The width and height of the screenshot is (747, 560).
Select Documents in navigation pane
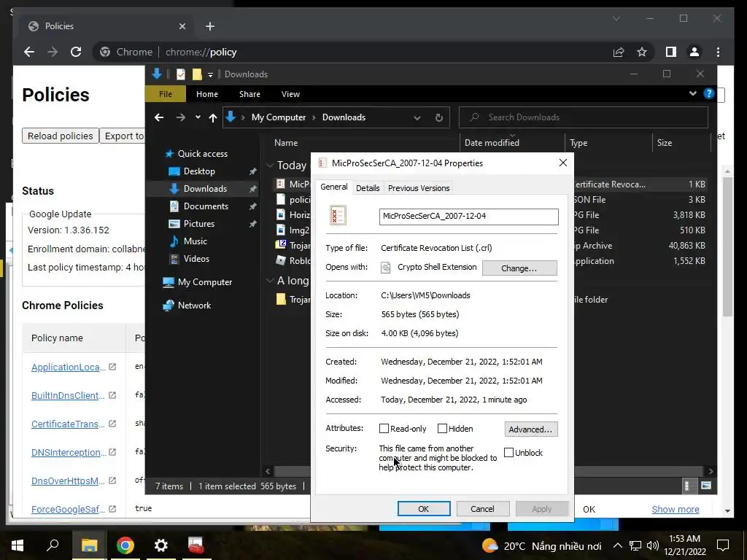click(206, 206)
